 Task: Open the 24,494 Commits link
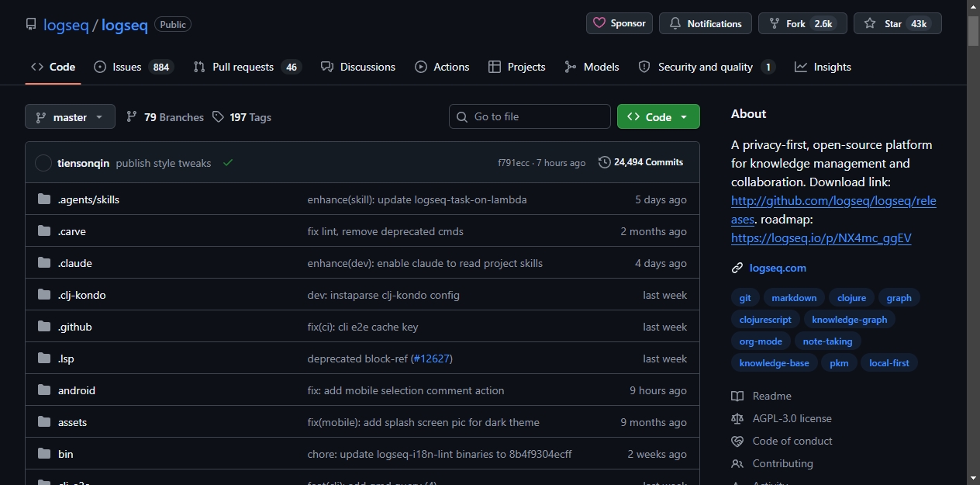pos(641,162)
